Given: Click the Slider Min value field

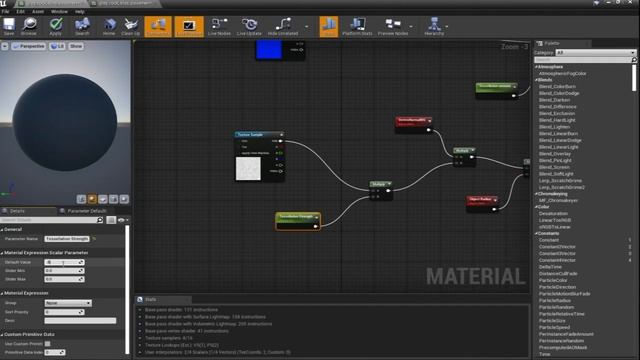Looking at the screenshot, I should 64,271.
